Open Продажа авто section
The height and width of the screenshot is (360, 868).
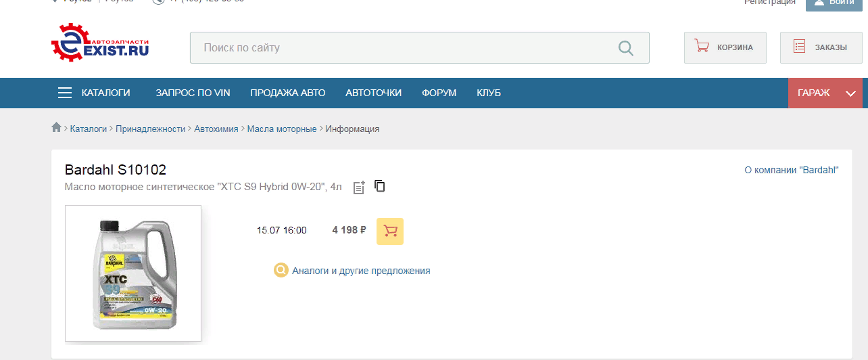pyautogui.click(x=288, y=93)
